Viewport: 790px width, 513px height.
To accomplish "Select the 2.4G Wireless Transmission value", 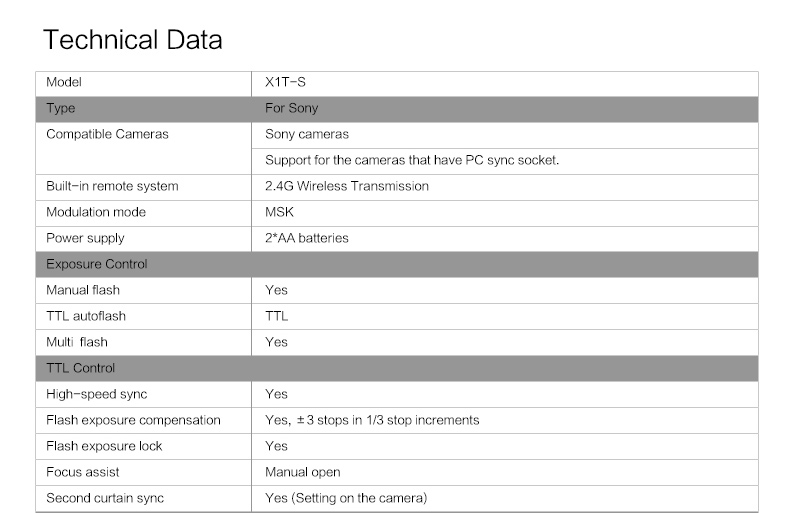I will point(346,186).
